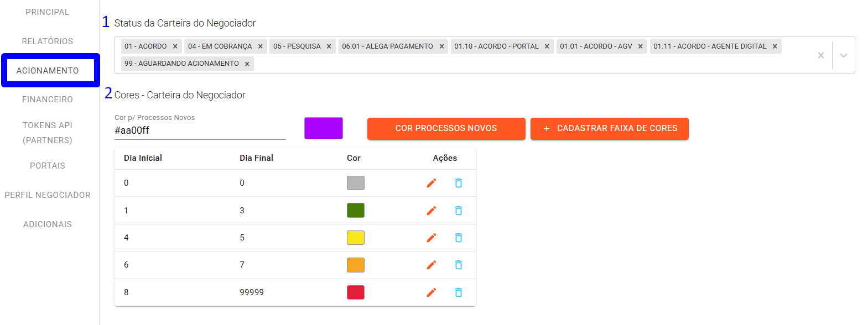This screenshot has height=325, width=868.
Task: Open PERFIL NEGOCIADOR in the sidebar
Action: tap(48, 195)
